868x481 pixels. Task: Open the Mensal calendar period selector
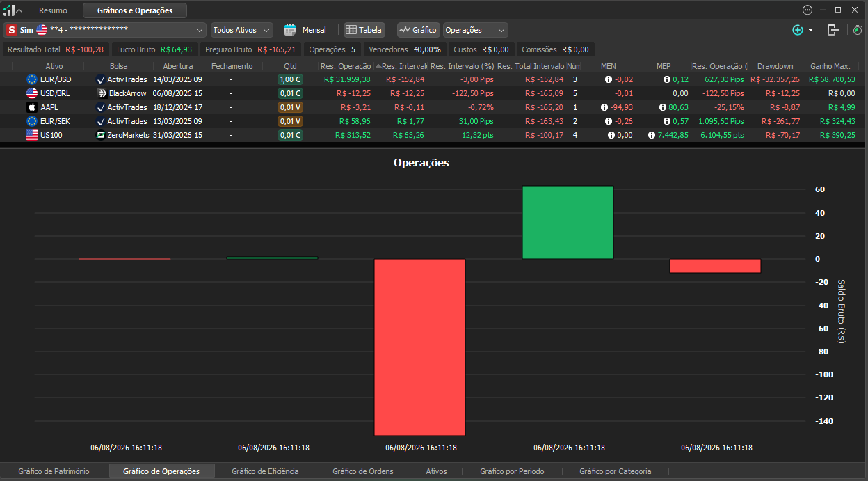(x=305, y=30)
